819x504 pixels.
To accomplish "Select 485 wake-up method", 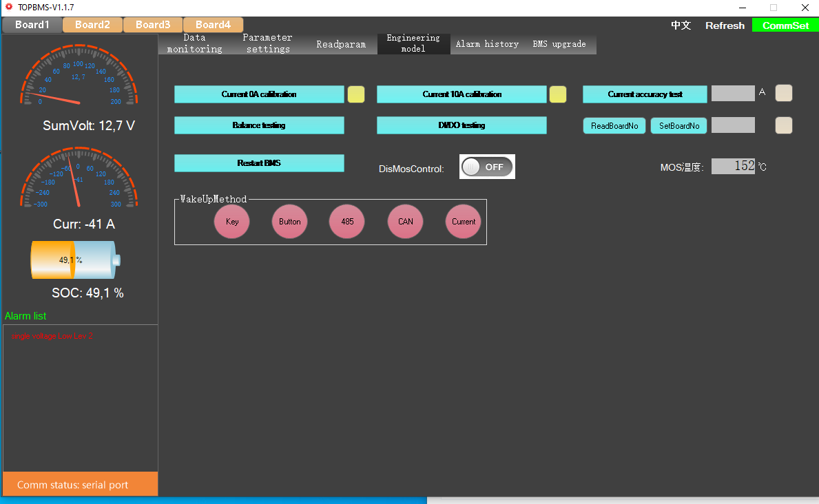I will 347,222.
